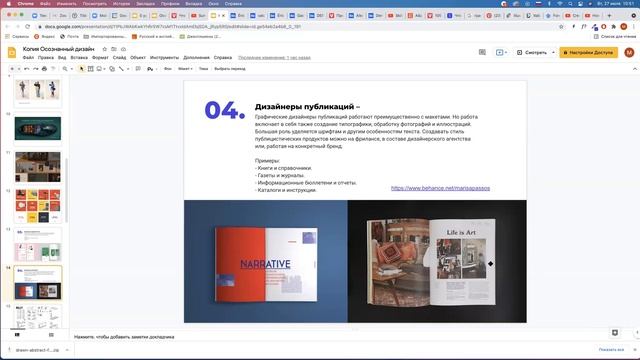The height and width of the screenshot is (360, 640).
Task: Select the brown interior collage slide thumbnail
Action: coord(38,167)
